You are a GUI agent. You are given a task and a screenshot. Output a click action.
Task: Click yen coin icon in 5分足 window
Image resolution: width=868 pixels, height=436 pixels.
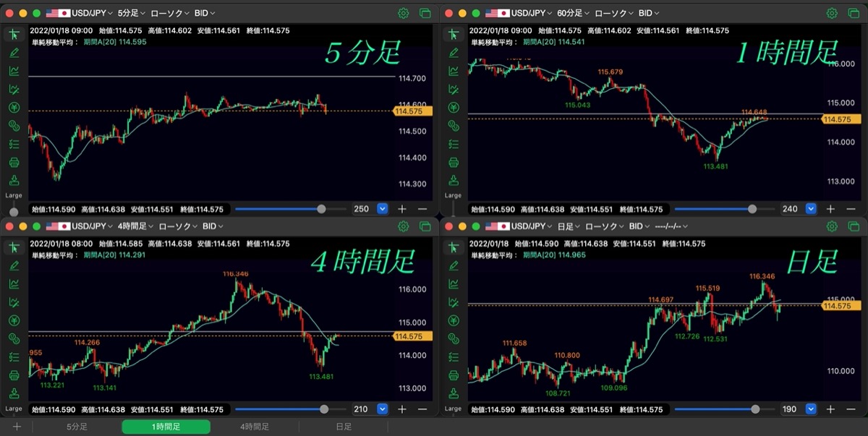[14, 108]
